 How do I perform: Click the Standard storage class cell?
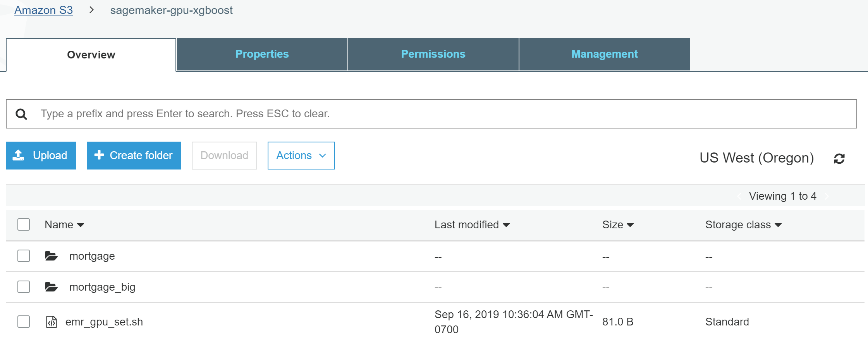pos(727,322)
